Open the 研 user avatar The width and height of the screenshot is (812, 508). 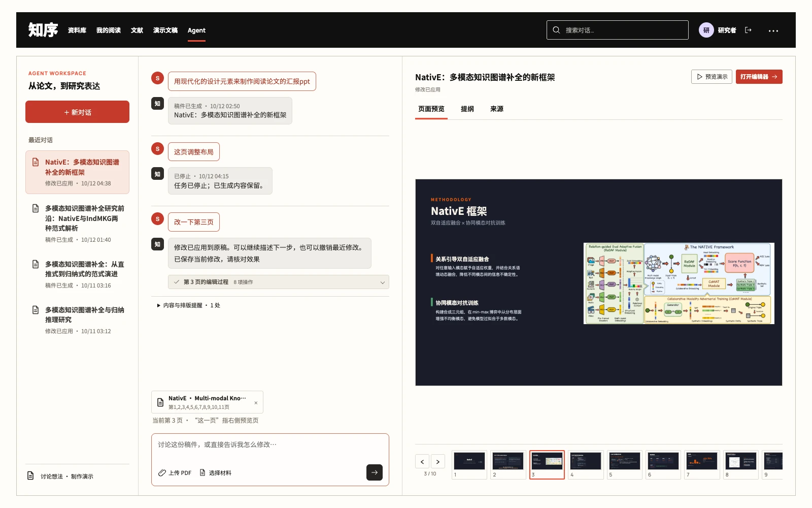[706, 30]
